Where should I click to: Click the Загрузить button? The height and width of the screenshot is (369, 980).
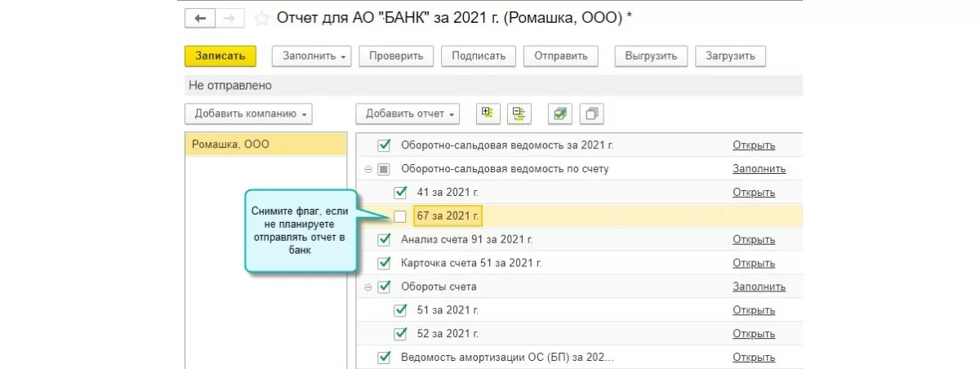730,56
